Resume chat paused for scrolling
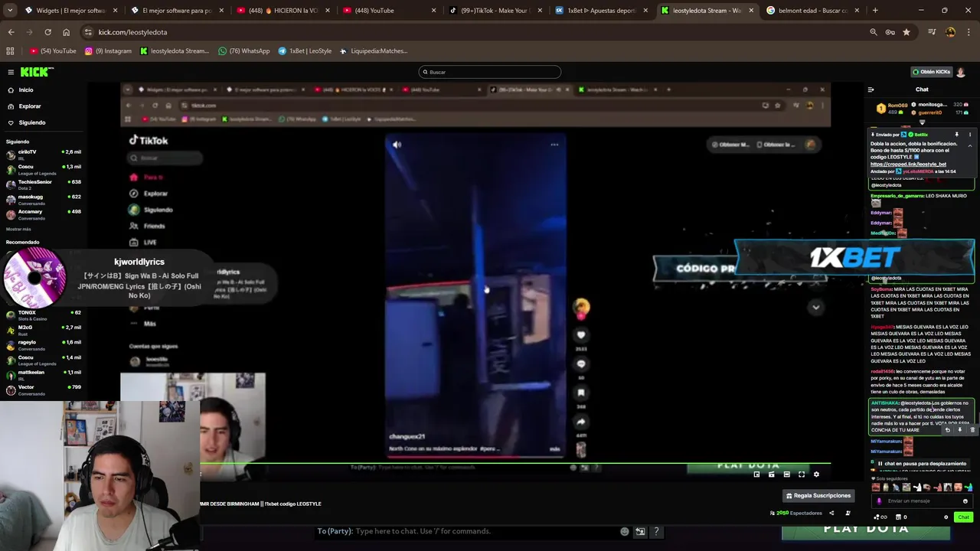Screen dimensions: 980x551 click(x=922, y=464)
